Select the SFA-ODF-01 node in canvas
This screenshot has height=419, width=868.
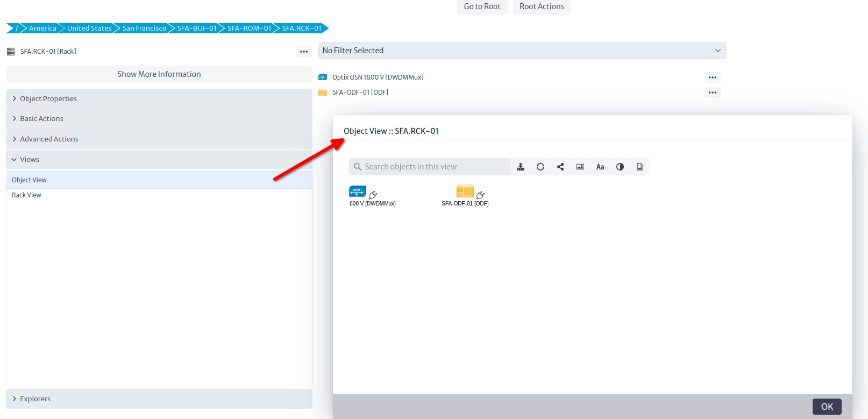pyautogui.click(x=465, y=191)
